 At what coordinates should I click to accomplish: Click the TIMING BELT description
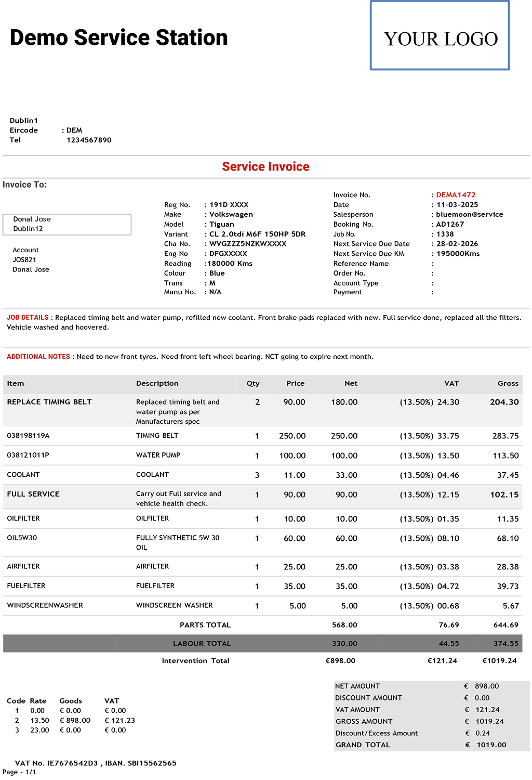tap(157, 436)
